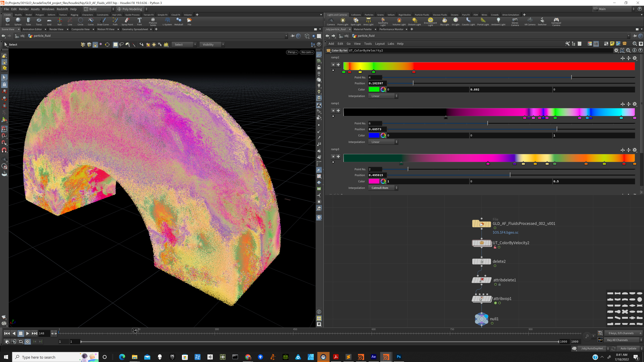Screen dimensions: 644x362
Task: Select the UT_ColorByVelocity2 node
Action: pyautogui.click(x=481, y=243)
